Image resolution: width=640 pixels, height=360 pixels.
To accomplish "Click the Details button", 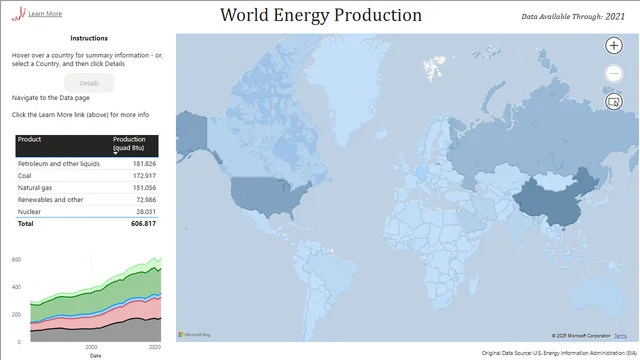I will (89, 83).
